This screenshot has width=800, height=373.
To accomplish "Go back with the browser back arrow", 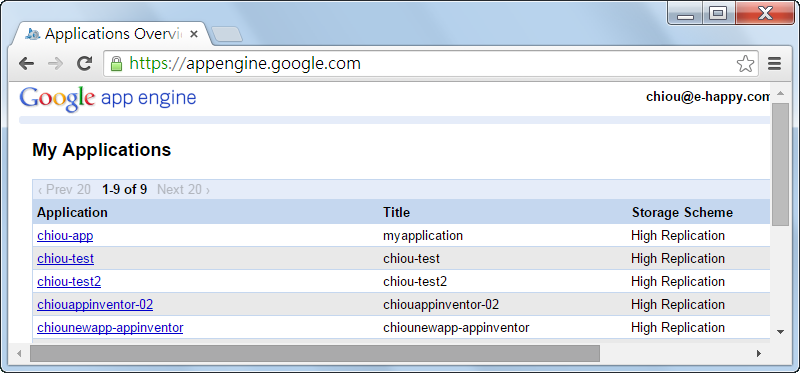I will point(26,64).
